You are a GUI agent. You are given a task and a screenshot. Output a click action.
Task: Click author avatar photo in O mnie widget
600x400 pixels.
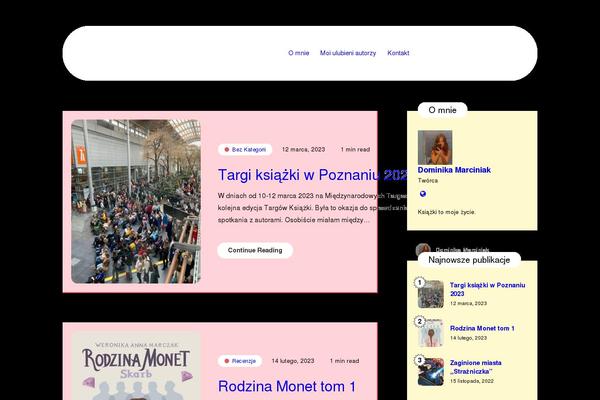pos(435,147)
